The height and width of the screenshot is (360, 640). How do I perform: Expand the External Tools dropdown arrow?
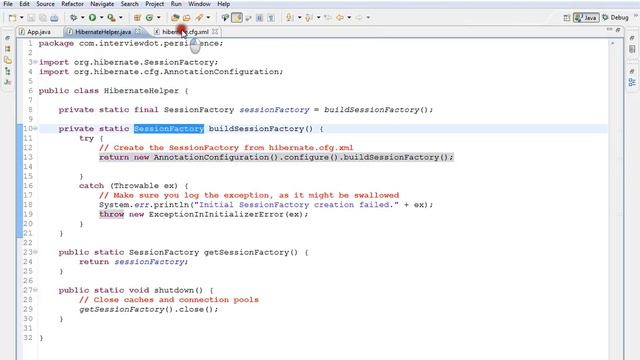click(x=120, y=18)
